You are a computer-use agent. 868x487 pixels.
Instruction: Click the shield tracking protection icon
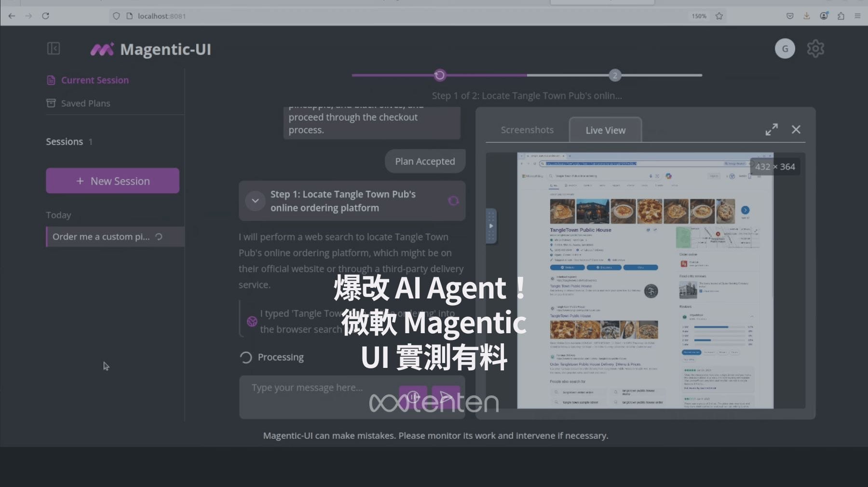116,16
